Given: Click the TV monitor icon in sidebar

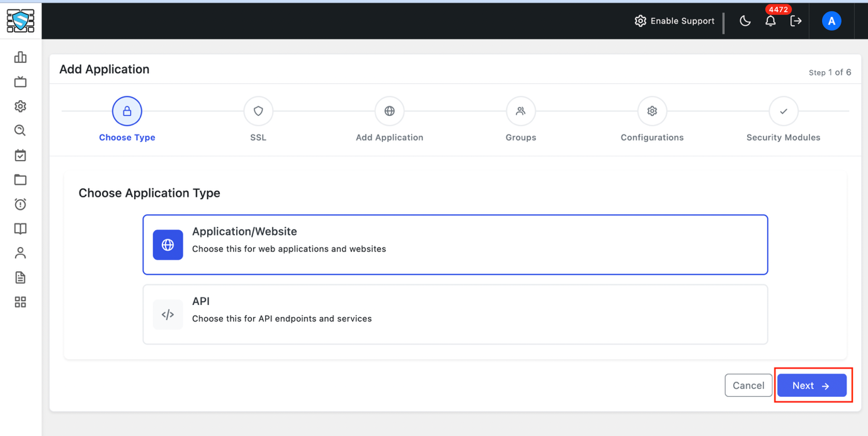Looking at the screenshot, I should (x=20, y=82).
